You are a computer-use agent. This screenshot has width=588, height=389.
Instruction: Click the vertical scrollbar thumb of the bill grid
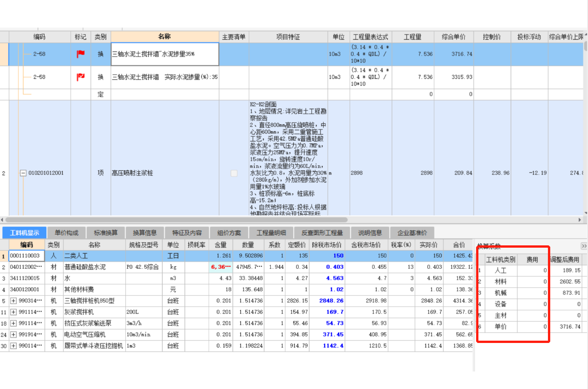(586, 46)
